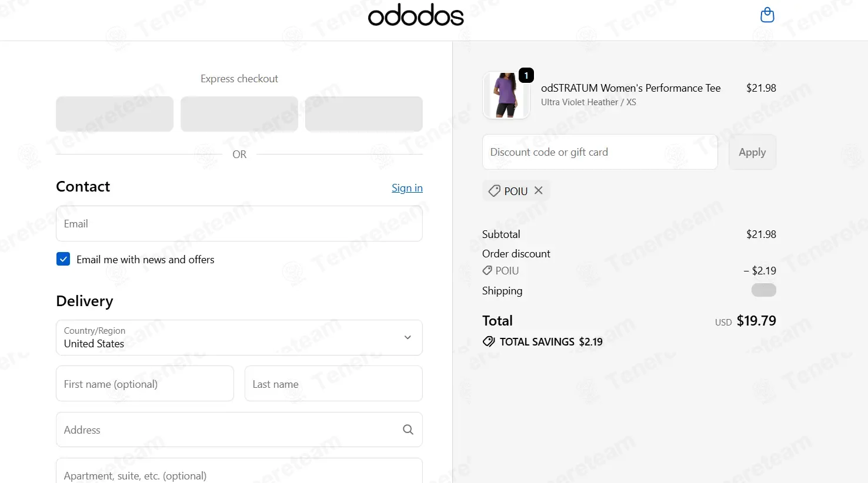Click the POIU tag icon under Order discount

[x=487, y=270]
